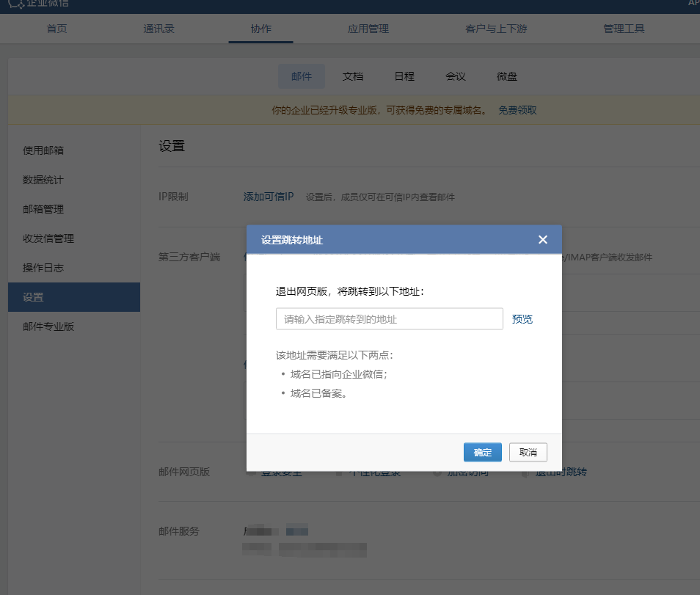Close the 设置跳转地址 dialog
Viewport: 700px width, 595px height.
pos(542,240)
